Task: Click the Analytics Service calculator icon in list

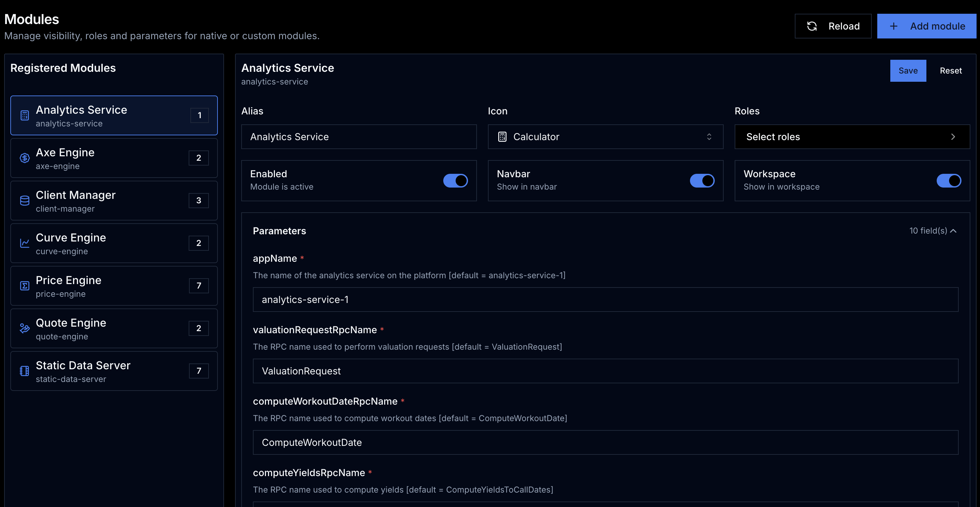Action: coord(25,116)
